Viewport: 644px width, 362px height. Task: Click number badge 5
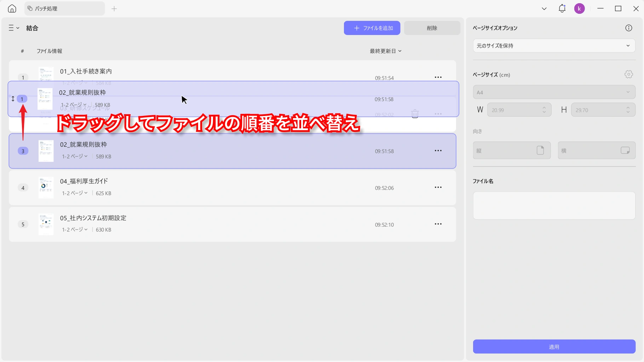pos(23,224)
